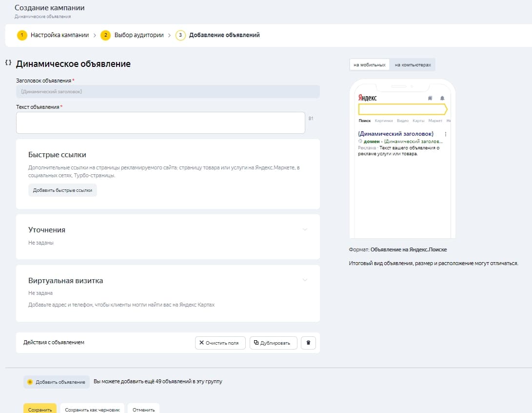Click Карты tab in phone preview
Viewport: 532px width, 413px height.
pos(418,121)
